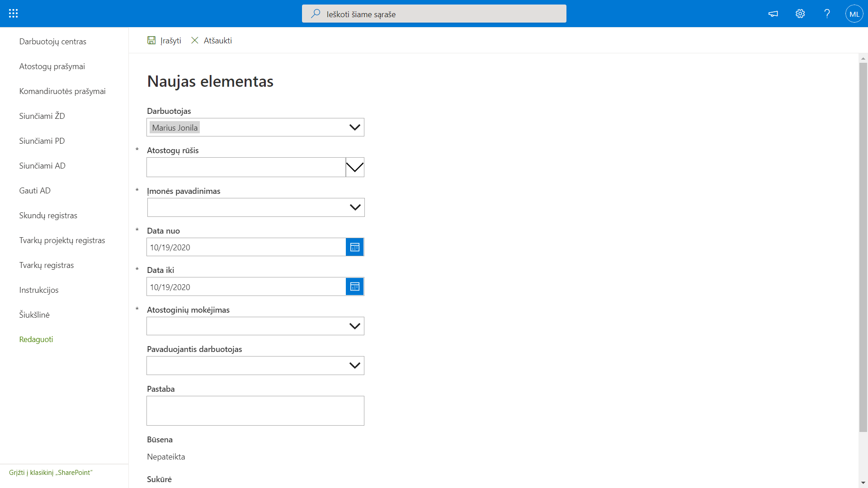Viewport: 868px width, 488px height.
Task: Expand the Pavaduojantis darbuotojas dropdown
Action: 355,366
